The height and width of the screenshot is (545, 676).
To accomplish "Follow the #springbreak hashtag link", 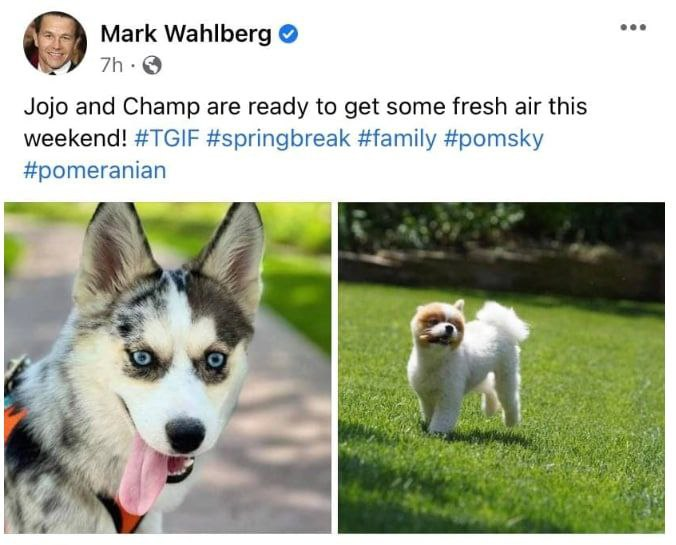I will 278,139.
